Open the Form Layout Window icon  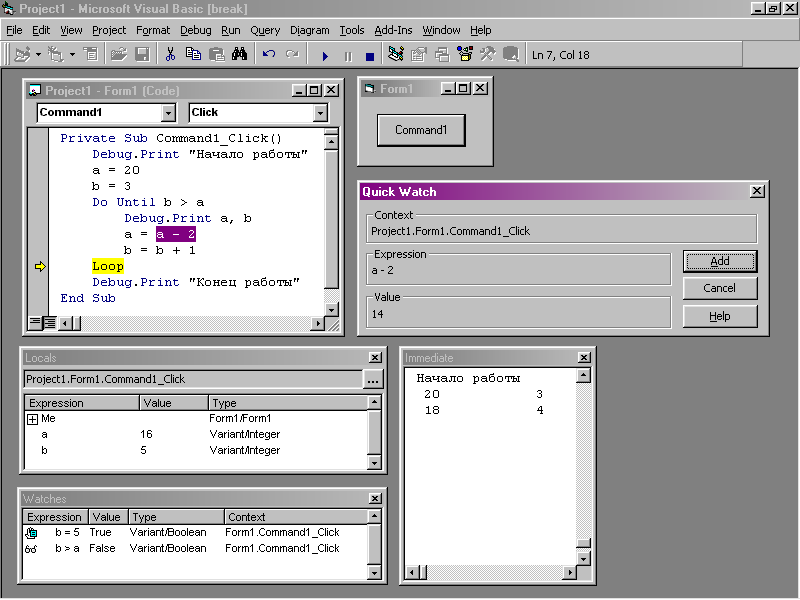tap(441, 54)
